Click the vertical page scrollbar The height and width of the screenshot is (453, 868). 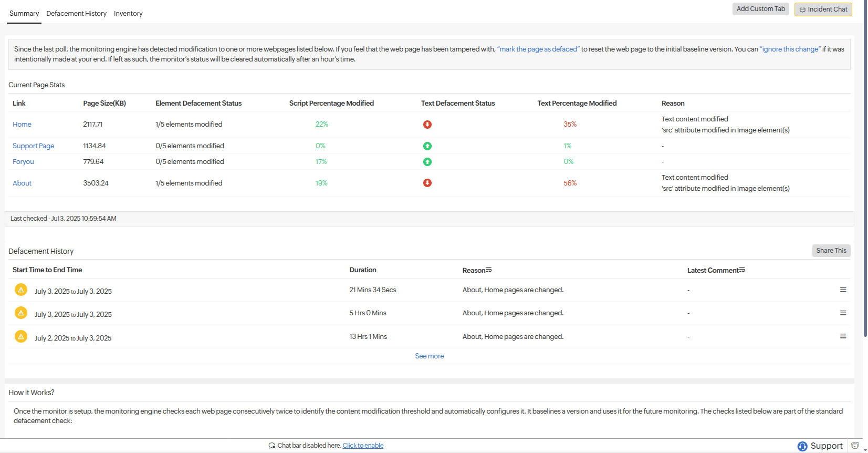pos(865,168)
